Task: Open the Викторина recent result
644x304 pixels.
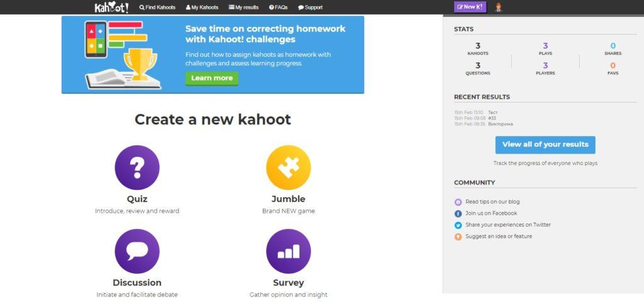Action: 501,123
